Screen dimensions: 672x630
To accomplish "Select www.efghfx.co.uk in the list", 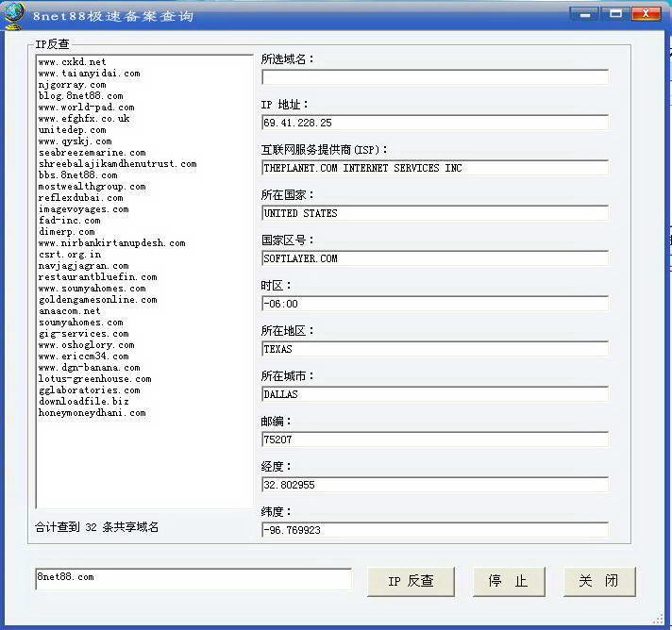I will [84, 119].
